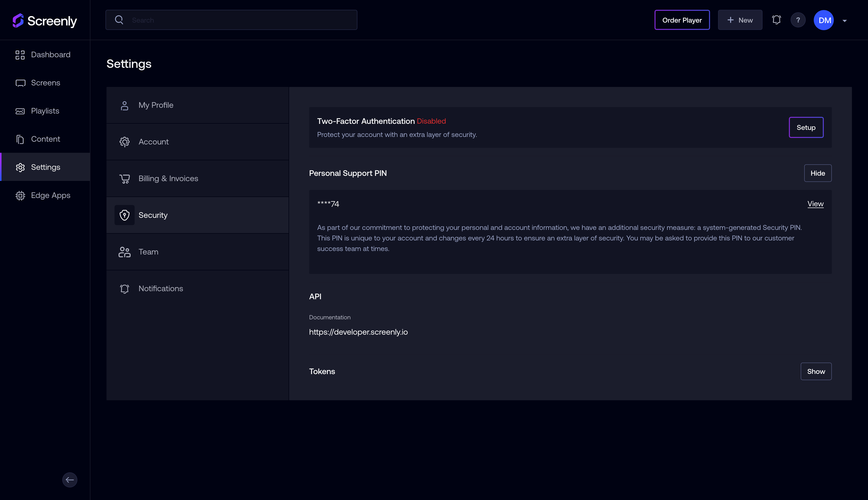Viewport: 868px width, 500px height.
Task: Show the API Tokens
Action: 816,371
